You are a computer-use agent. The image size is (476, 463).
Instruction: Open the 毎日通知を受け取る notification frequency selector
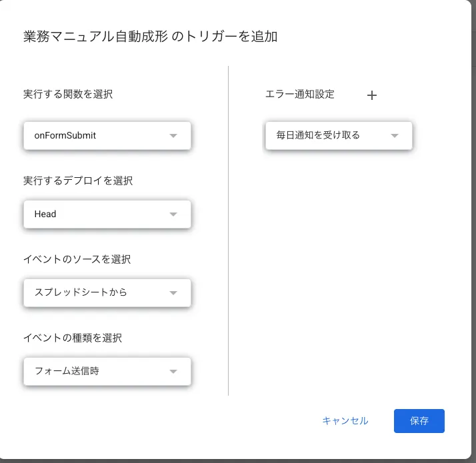[x=339, y=136]
